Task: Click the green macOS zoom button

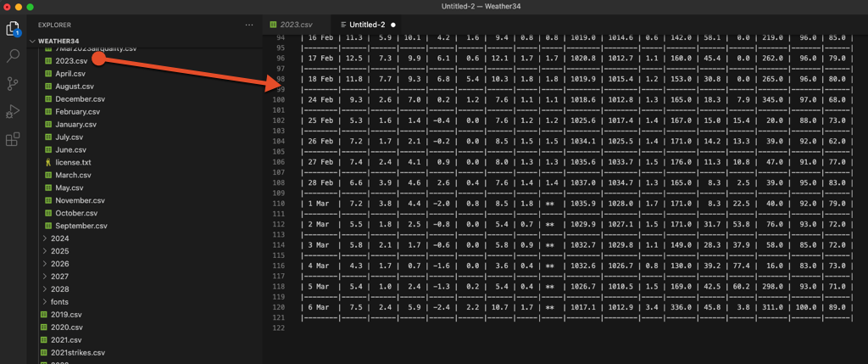Action: click(x=30, y=7)
